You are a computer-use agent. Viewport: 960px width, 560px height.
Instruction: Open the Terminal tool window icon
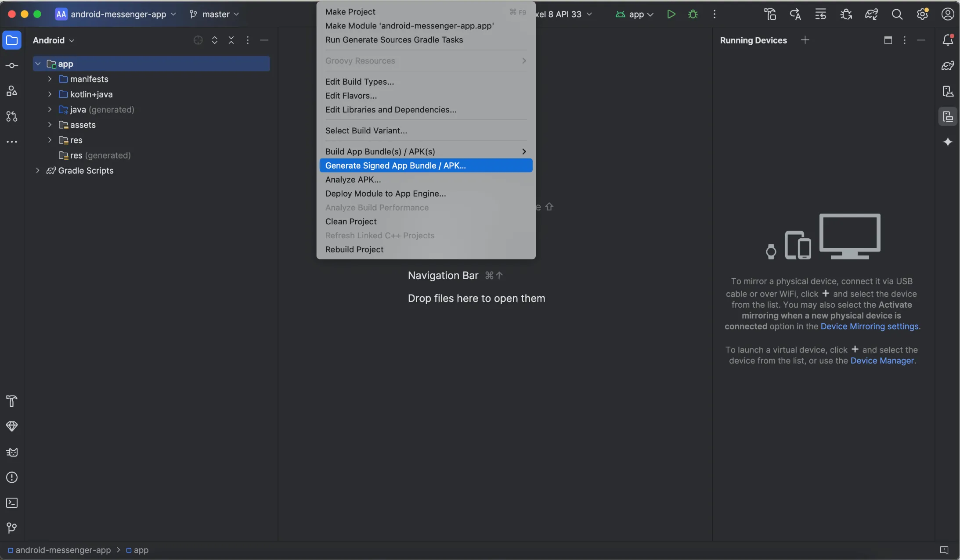pos(12,503)
